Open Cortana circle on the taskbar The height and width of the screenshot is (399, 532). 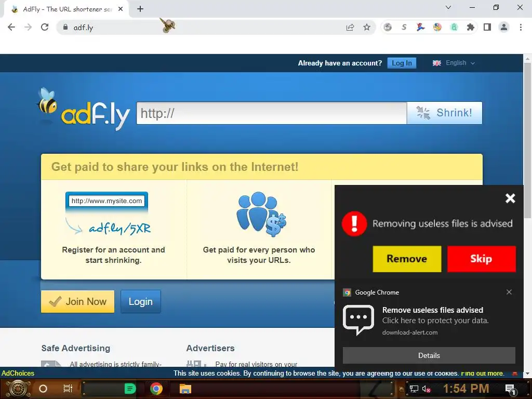pyautogui.click(x=43, y=389)
